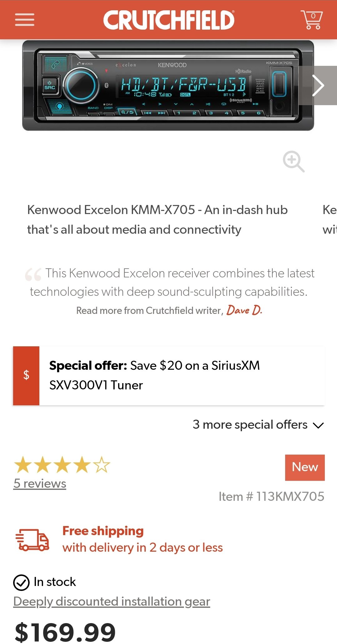Tap the Crutchfield logo

tap(169, 20)
